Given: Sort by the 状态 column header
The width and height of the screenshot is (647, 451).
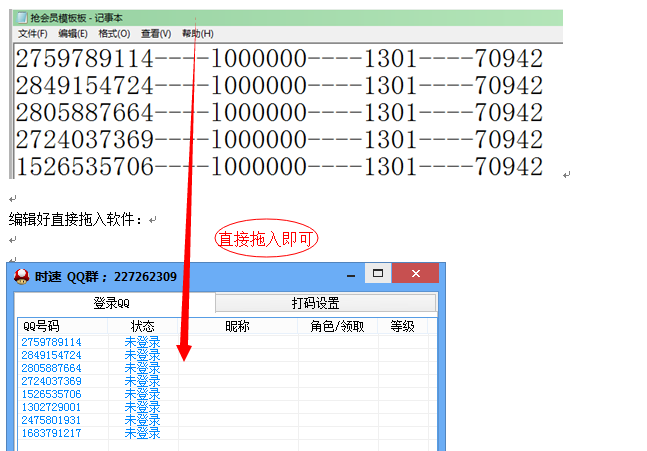Looking at the screenshot, I should [142, 326].
